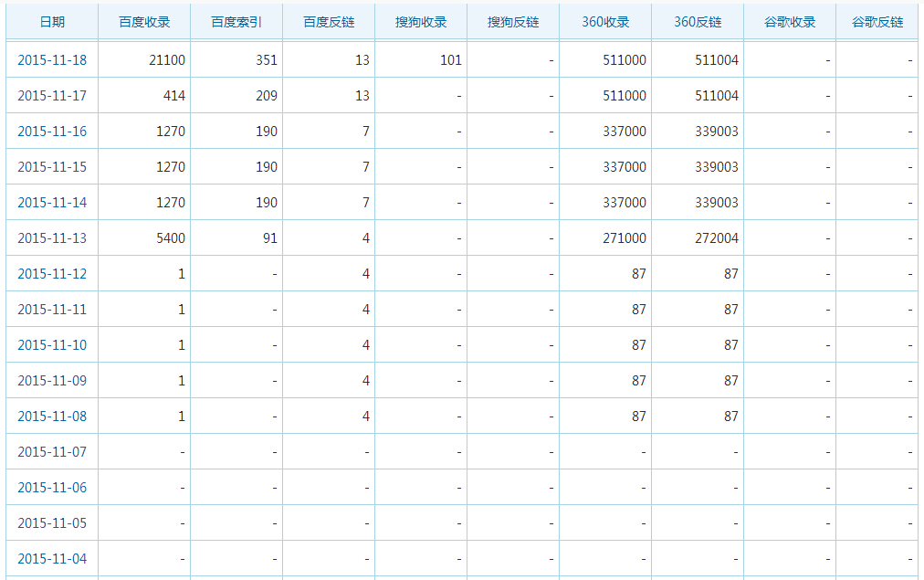Select 337000 in the 2015-11-15 row
924x580 pixels.
(x=624, y=167)
